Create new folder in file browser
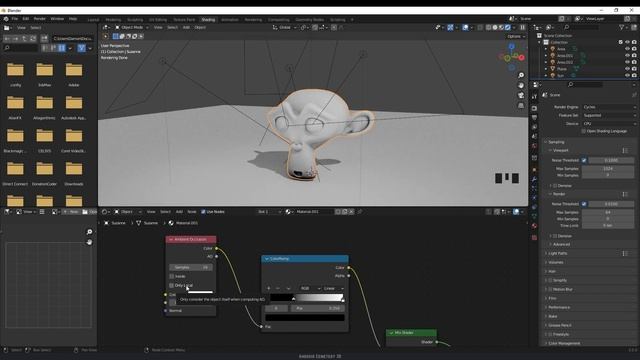 coord(44,38)
